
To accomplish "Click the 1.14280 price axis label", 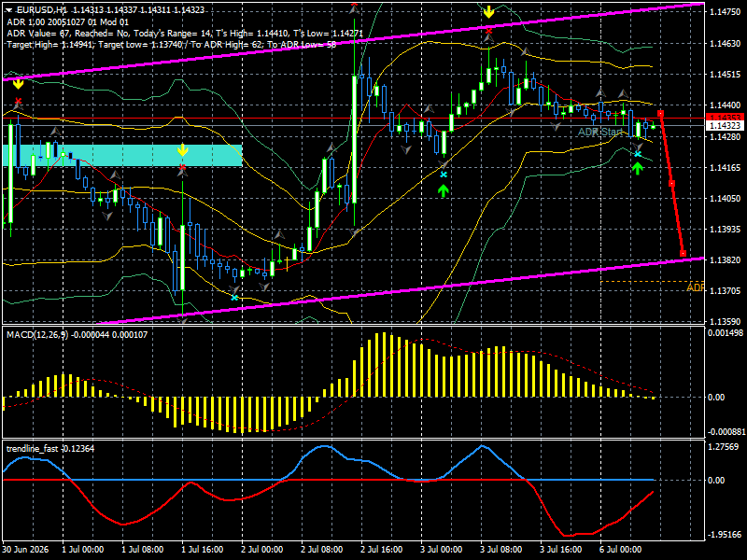I will (x=725, y=136).
